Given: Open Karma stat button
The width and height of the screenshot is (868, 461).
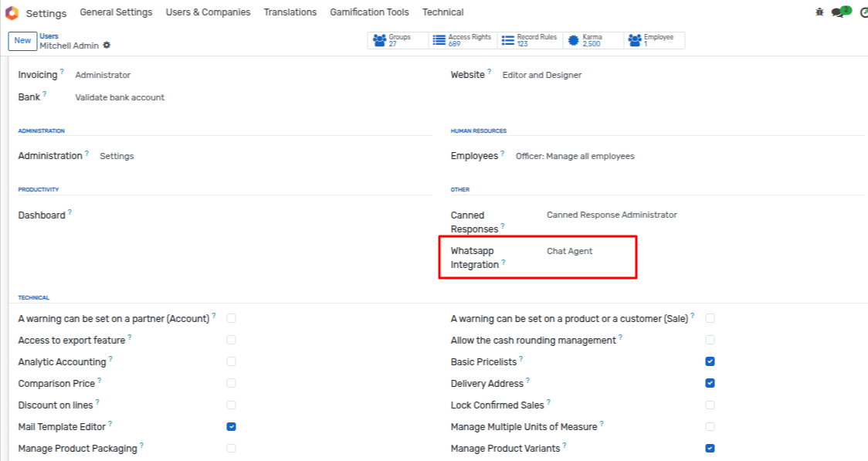Looking at the screenshot, I should [592, 41].
